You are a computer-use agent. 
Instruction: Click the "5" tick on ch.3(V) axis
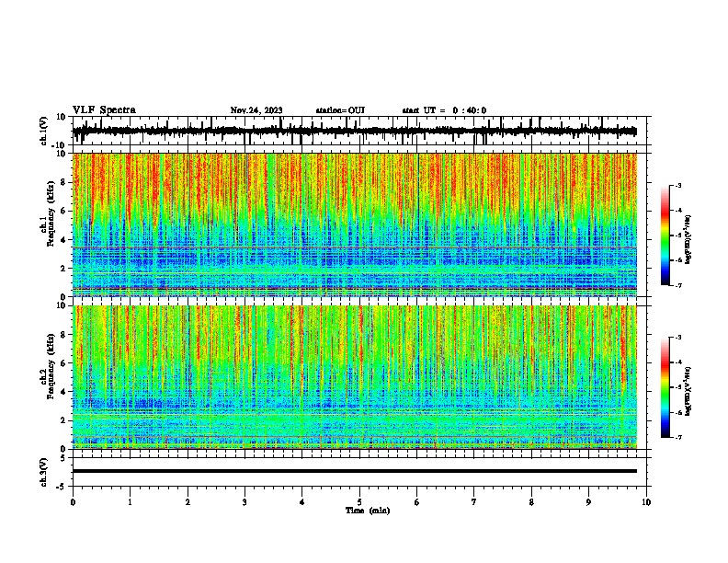[63, 458]
